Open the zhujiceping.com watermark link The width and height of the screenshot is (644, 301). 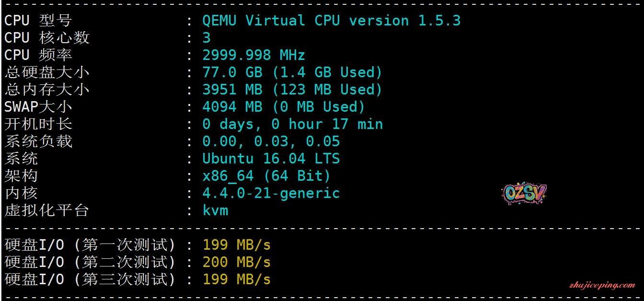click(602, 285)
